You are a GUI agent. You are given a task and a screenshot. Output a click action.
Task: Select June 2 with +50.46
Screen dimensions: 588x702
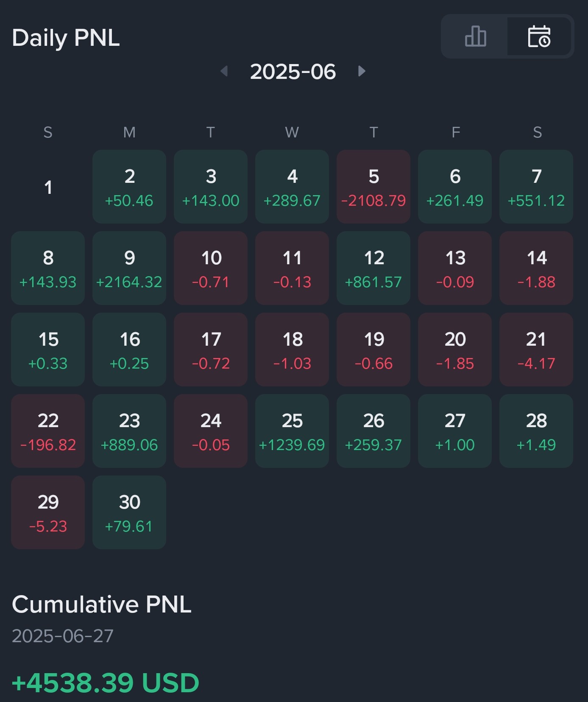(129, 187)
